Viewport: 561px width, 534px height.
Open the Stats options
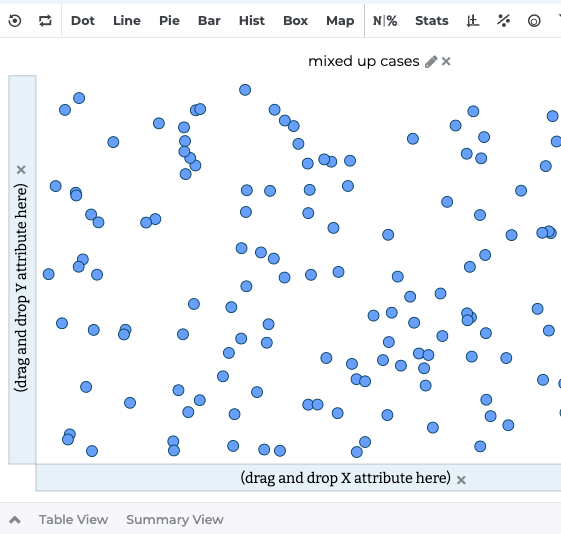[431, 21]
